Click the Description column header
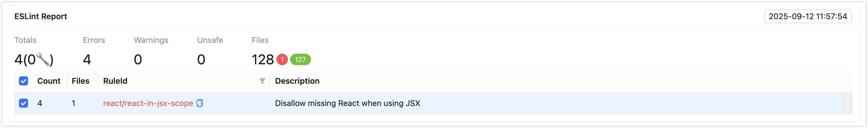This screenshot has height=128, width=868. coord(297,81)
